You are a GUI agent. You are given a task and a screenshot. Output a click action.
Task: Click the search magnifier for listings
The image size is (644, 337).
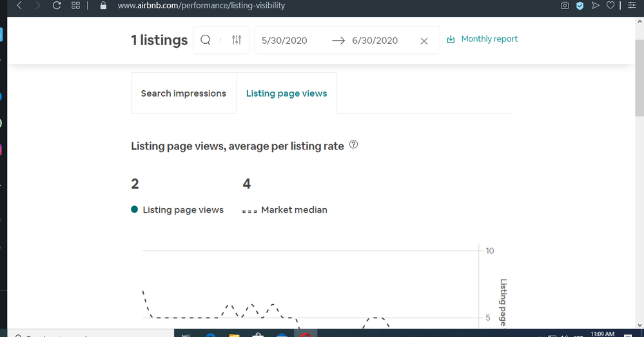206,40
